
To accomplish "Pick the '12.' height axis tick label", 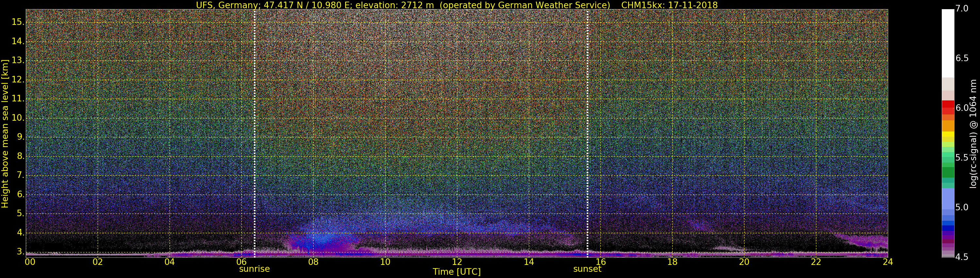I will (x=18, y=80).
